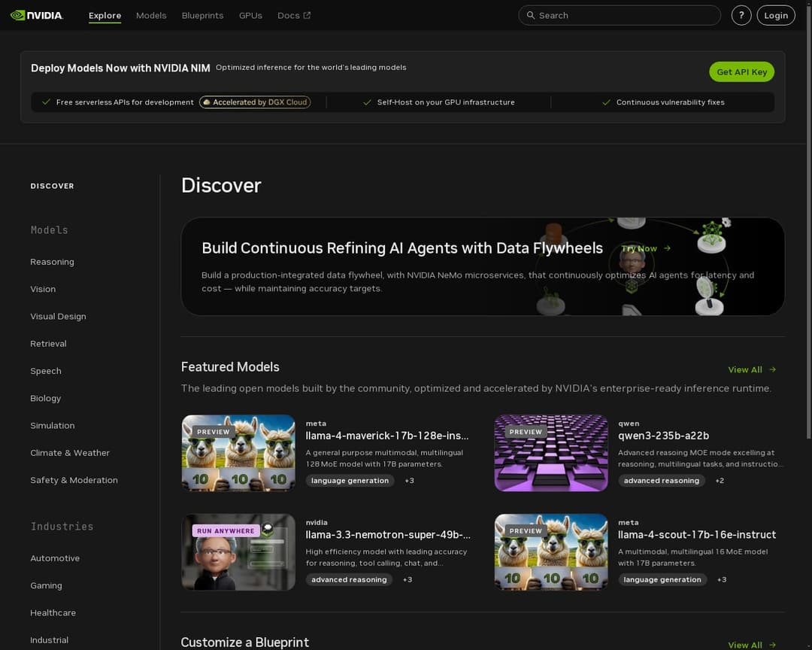Click the RUN ANYWHERE badge on nemotron

point(226,531)
